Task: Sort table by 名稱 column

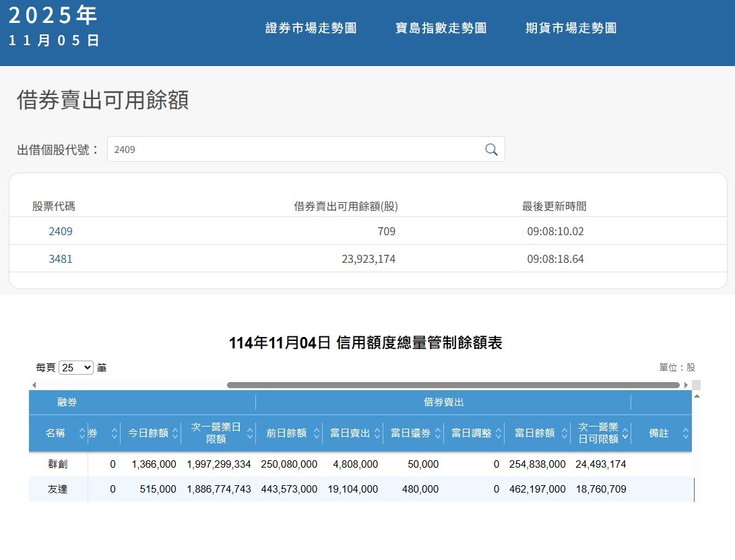Action: click(x=82, y=433)
